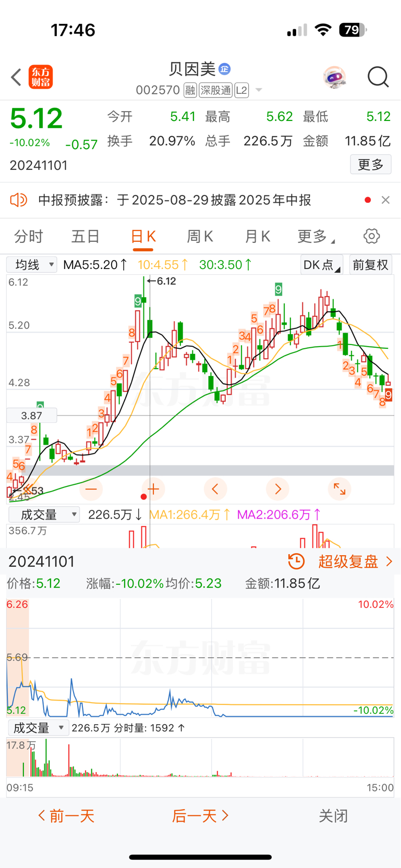Image resolution: width=401 pixels, height=868 pixels.
Task: Tap the battery indicator in status bar
Action: pyautogui.click(x=353, y=30)
